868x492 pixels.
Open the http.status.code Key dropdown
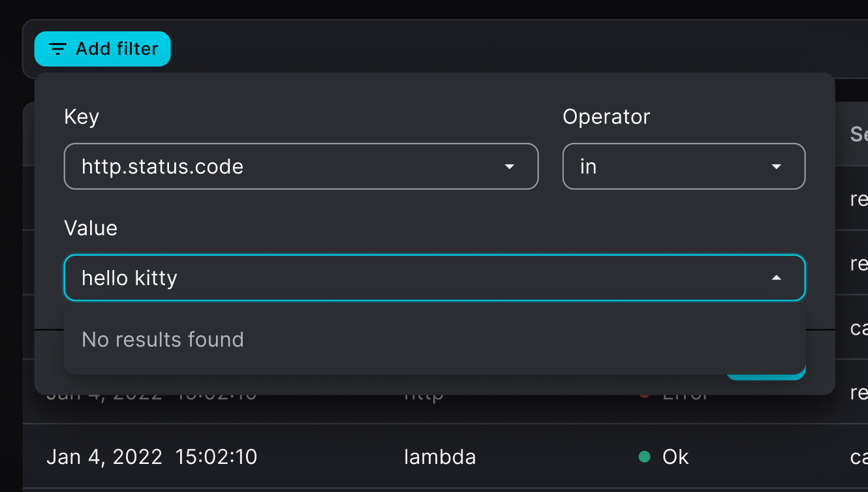(301, 166)
